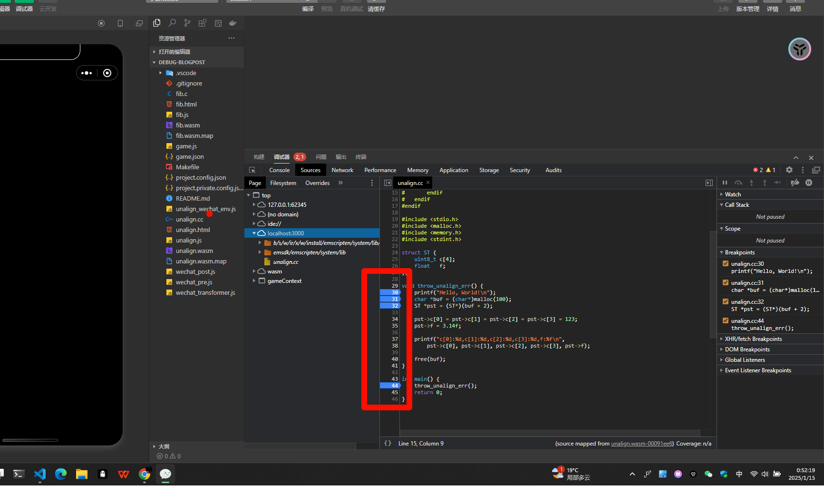Click the Step over next function call icon

pyautogui.click(x=738, y=183)
